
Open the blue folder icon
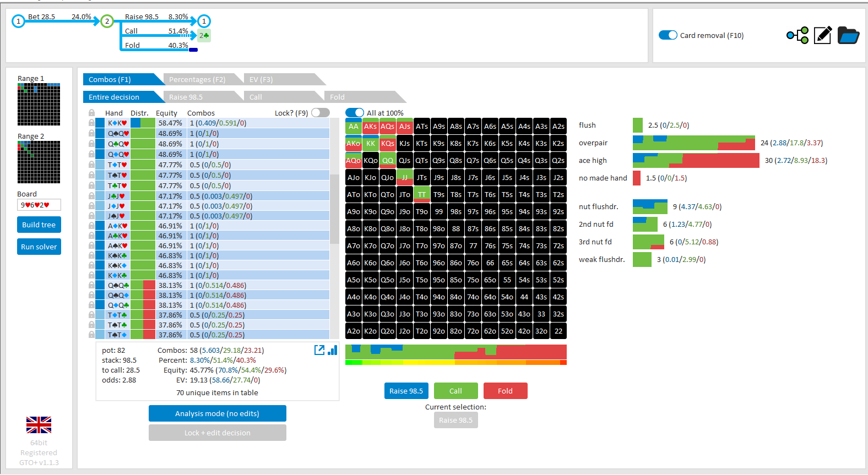[x=848, y=35]
